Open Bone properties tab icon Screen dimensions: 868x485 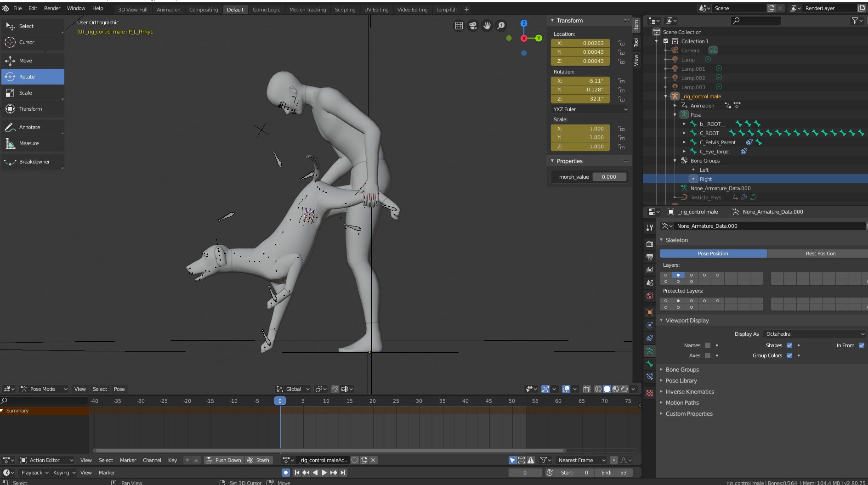coord(649,364)
